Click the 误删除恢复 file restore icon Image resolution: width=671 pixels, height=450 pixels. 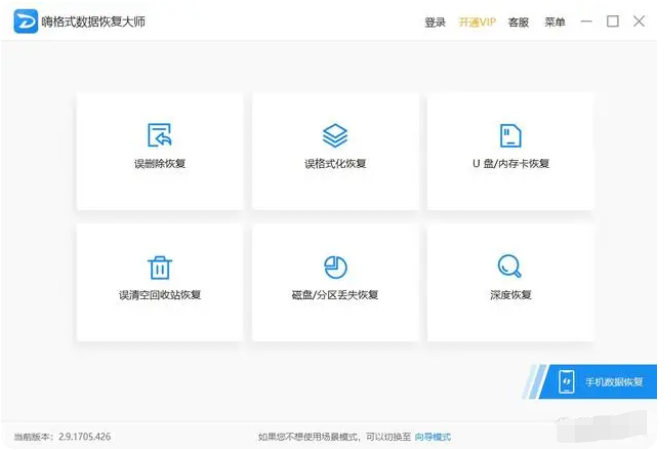[x=159, y=135]
